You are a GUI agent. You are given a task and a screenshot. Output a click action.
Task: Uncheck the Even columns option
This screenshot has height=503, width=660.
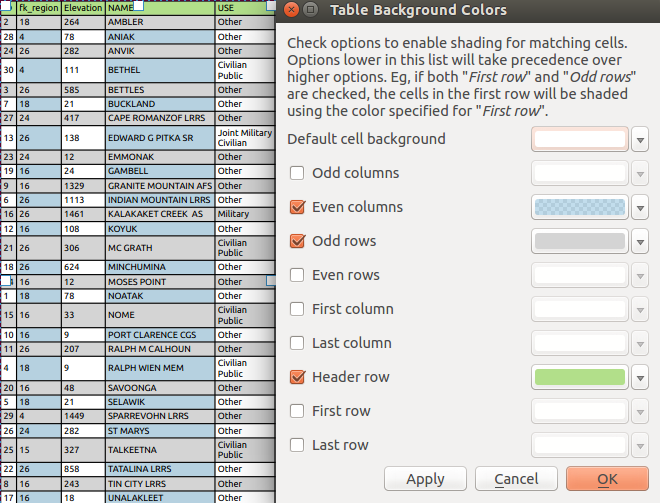tap(297, 207)
